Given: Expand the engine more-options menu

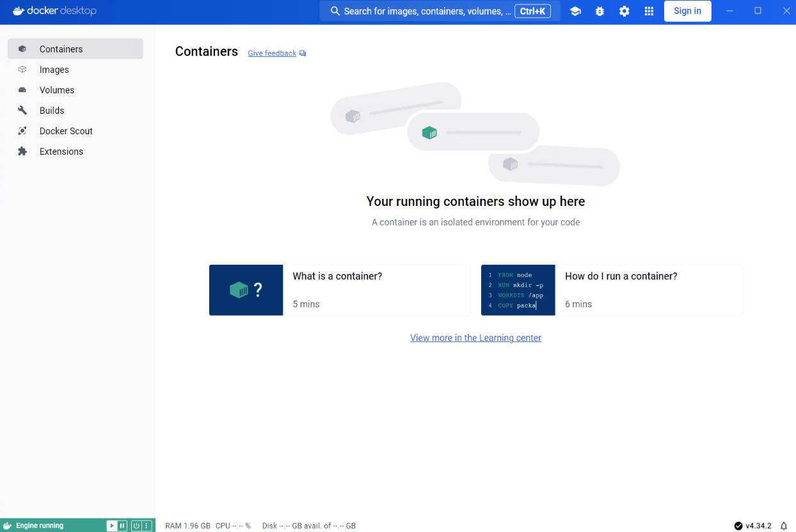Looking at the screenshot, I should click(x=147, y=526).
